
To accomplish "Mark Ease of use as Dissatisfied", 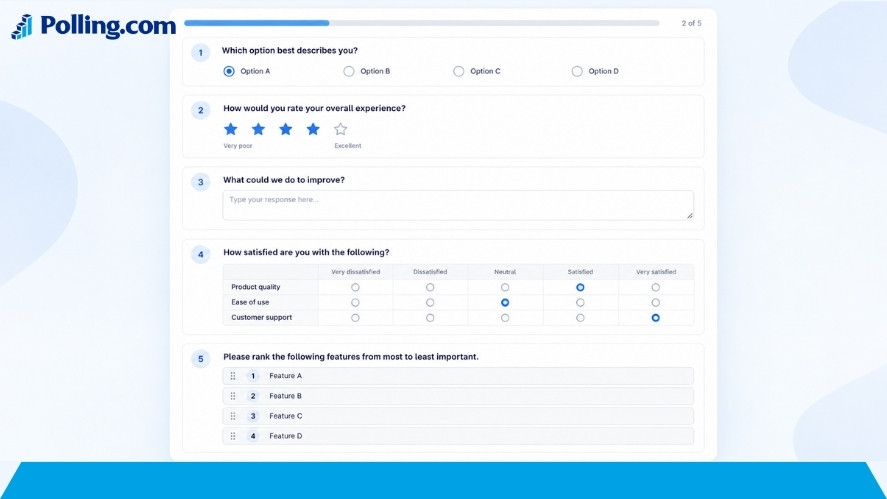I will pos(430,303).
